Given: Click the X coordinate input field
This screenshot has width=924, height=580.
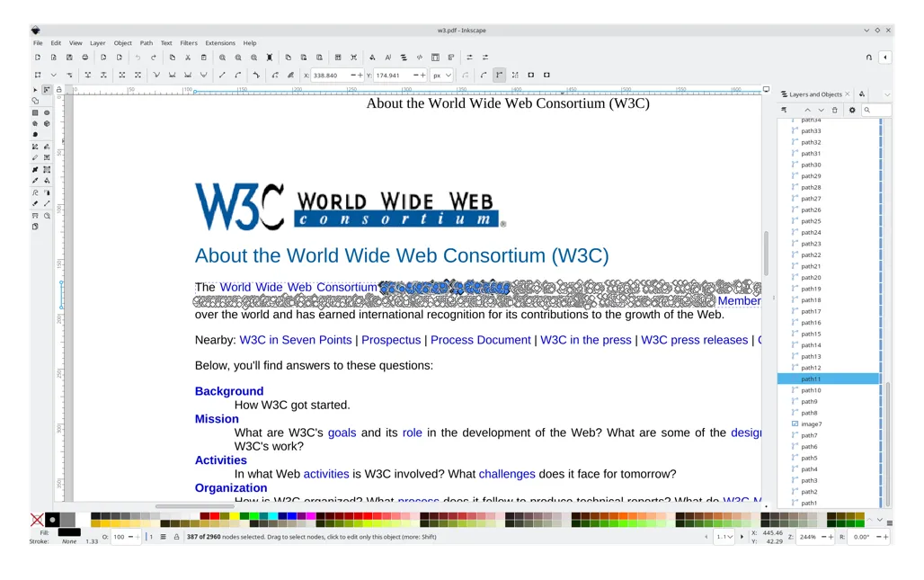Looking at the screenshot, I should [329, 76].
